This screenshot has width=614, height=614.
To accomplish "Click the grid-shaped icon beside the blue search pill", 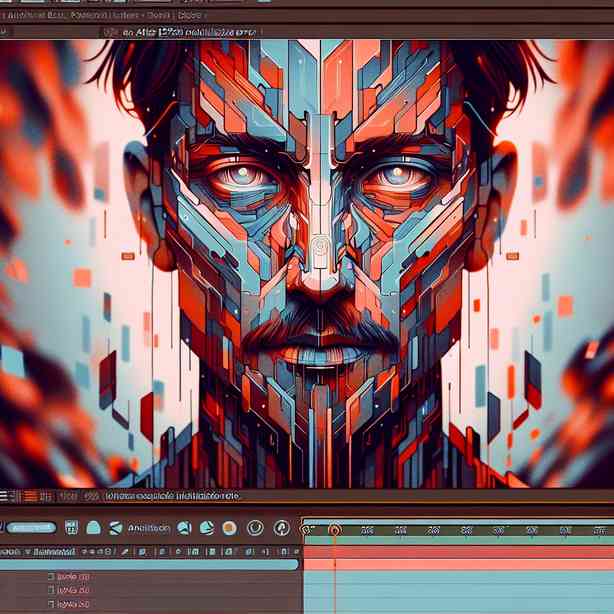I will click(71, 527).
